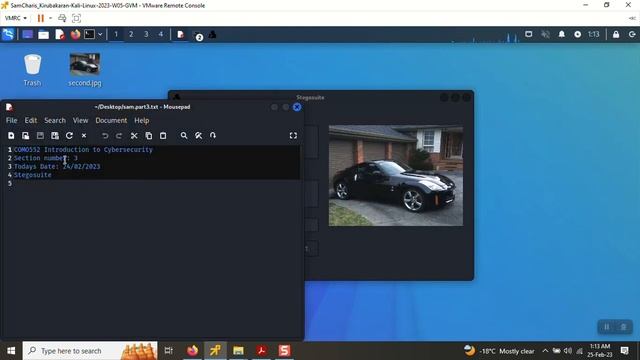Open Firefox from Windows taskbar
The width and height of the screenshot is (640, 360).
192,351
